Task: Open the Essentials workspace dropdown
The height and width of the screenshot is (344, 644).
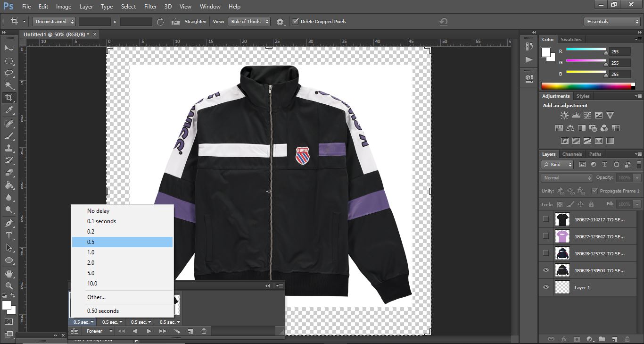Action: (x=612, y=22)
